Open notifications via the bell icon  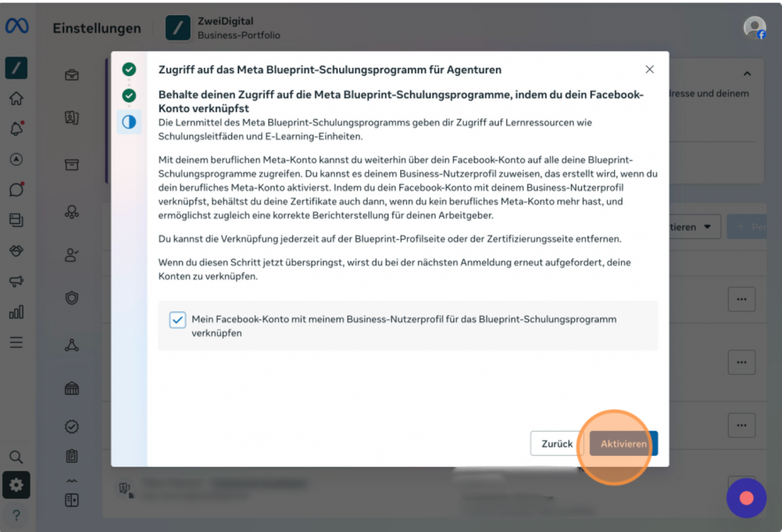[x=17, y=128]
